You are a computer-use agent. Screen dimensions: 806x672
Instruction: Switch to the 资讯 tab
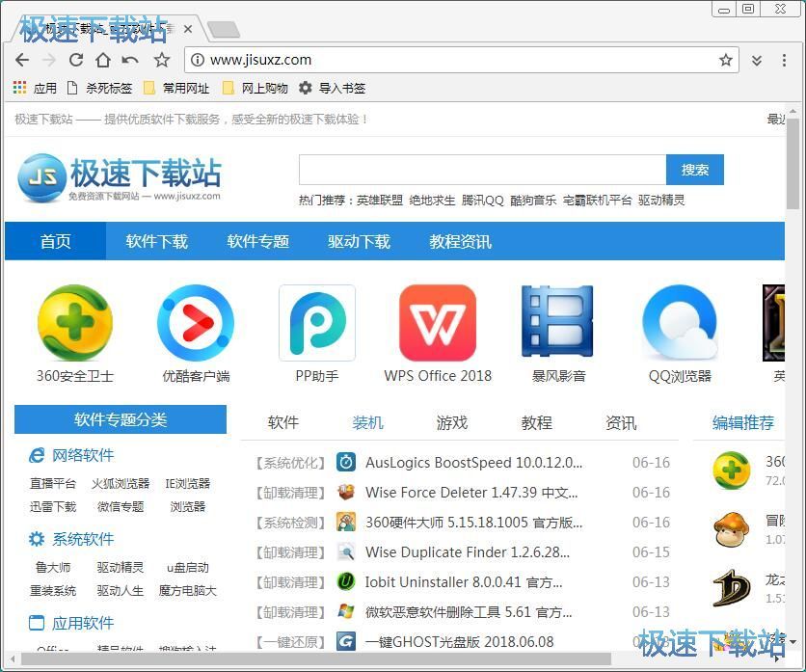pyautogui.click(x=621, y=422)
